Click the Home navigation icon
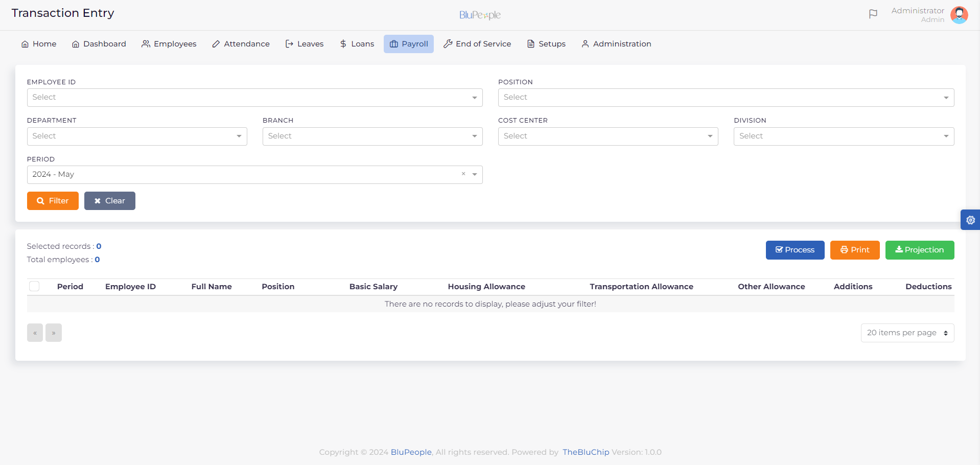 pyautogui.click(x=25, y=44)
